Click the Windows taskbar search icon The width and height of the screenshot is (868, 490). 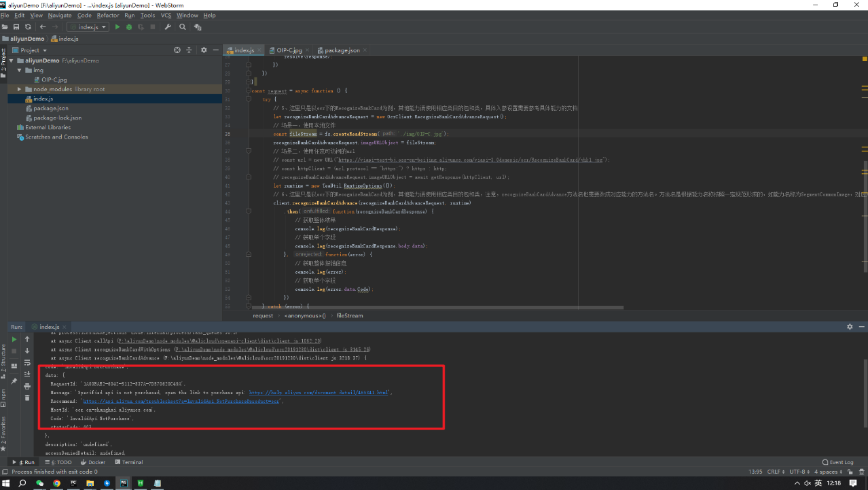(x=22, y=483)
